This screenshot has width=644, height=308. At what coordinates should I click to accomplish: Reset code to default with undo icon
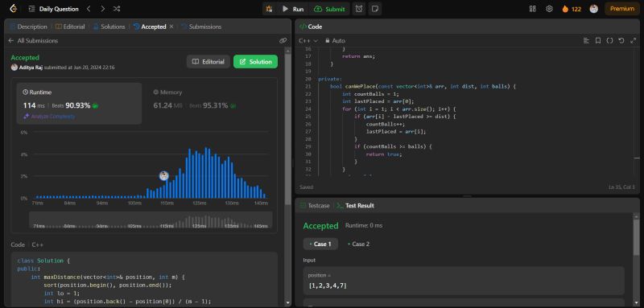point(621,40)
